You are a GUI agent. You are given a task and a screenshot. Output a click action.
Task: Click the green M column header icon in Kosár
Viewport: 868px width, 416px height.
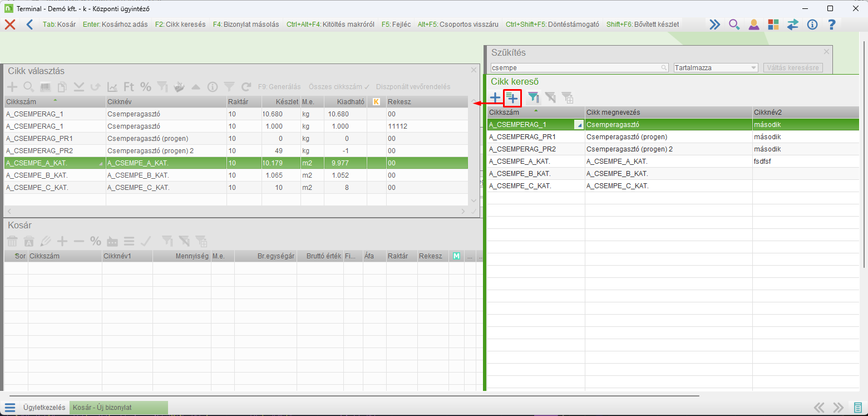click(457, 256)
